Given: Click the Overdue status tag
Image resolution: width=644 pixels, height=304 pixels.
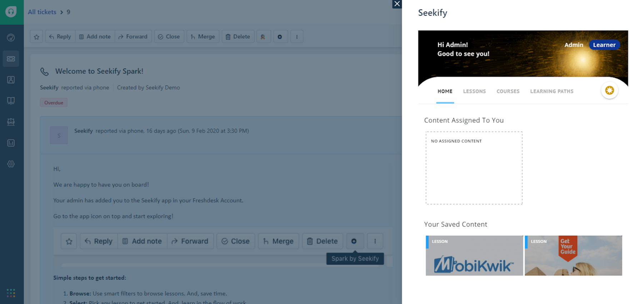Looking at the screenshot, I should [54, 103].
